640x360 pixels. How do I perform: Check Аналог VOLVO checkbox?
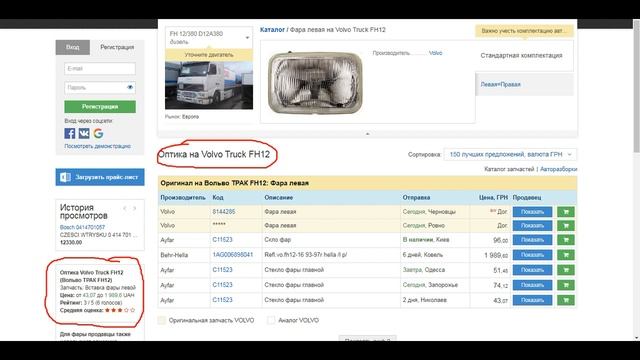(x=271, y=320)
